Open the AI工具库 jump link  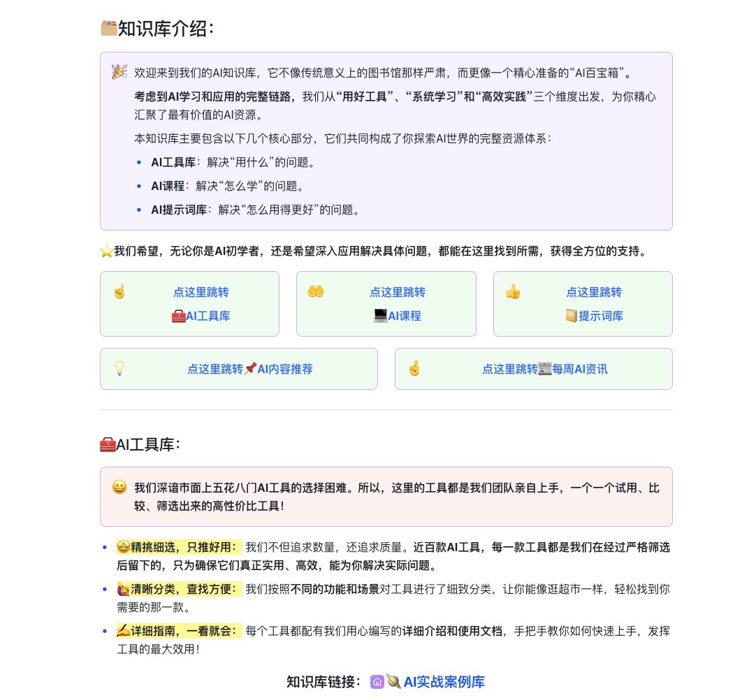click(208, 316)
